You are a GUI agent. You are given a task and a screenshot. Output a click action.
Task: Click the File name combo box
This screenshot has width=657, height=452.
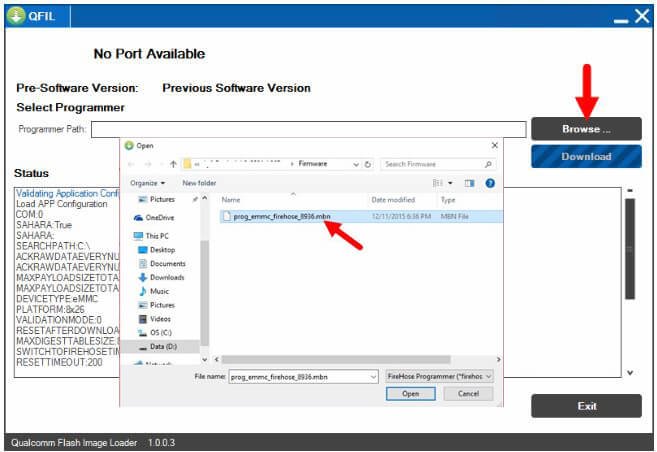[x=303, y=377]
